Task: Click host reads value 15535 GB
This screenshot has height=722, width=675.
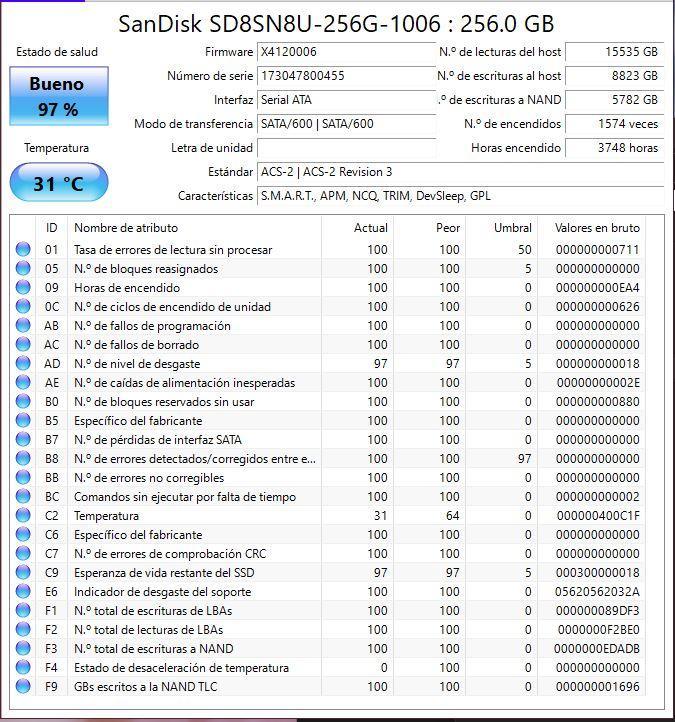Action: click(x=614, y=52)
